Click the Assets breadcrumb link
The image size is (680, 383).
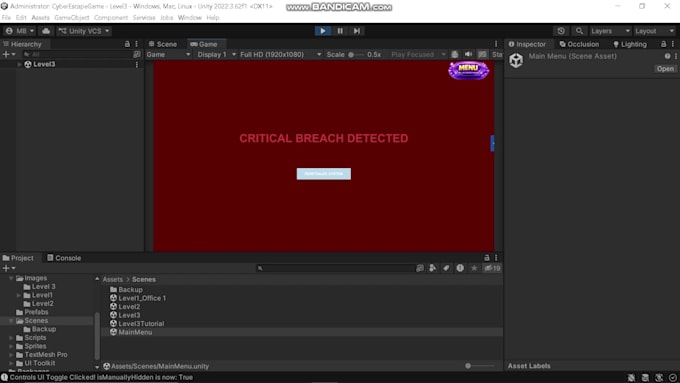(113, 279)
